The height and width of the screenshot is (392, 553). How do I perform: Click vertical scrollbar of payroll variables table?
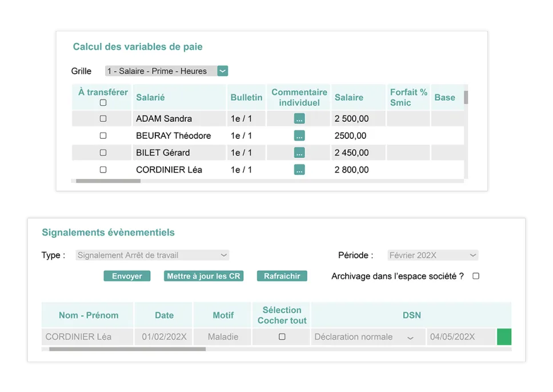[466, 97]
